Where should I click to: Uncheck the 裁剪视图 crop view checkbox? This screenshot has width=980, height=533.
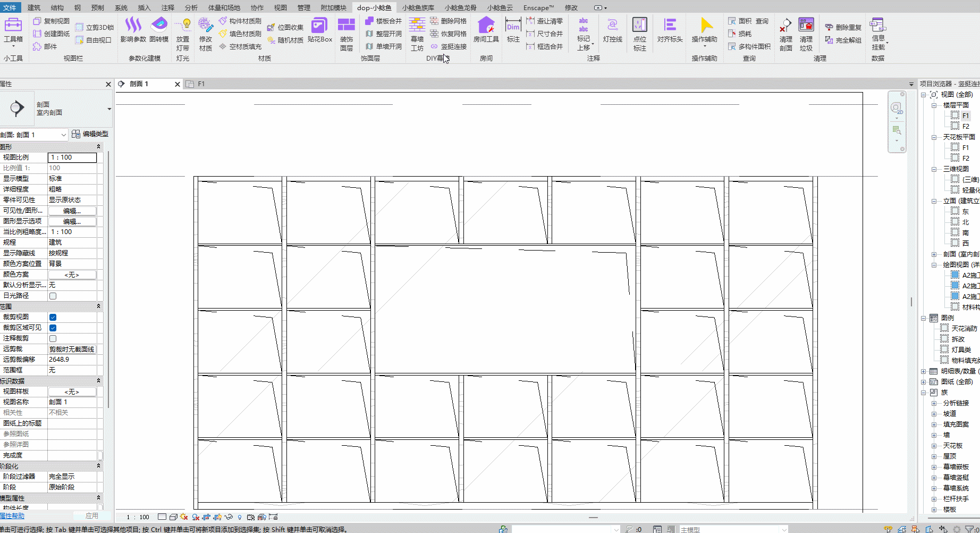click(53, 317)
